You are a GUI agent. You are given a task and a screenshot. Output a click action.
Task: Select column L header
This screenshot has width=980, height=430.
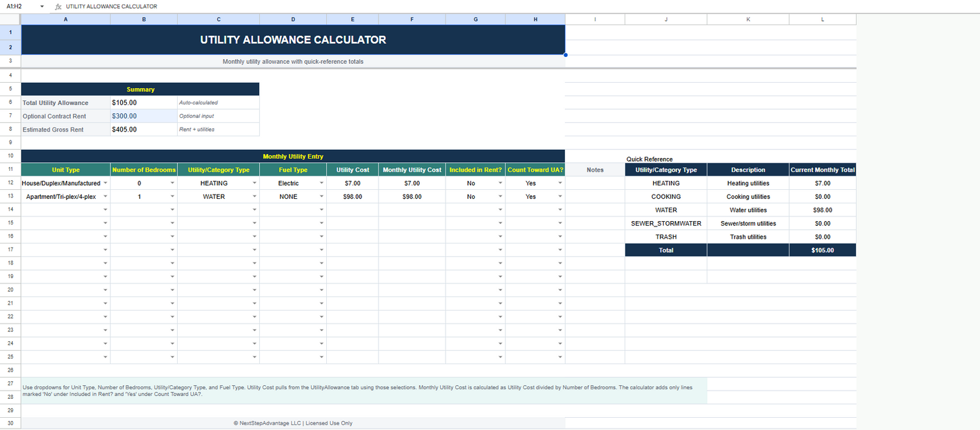[x=823, y=19]
